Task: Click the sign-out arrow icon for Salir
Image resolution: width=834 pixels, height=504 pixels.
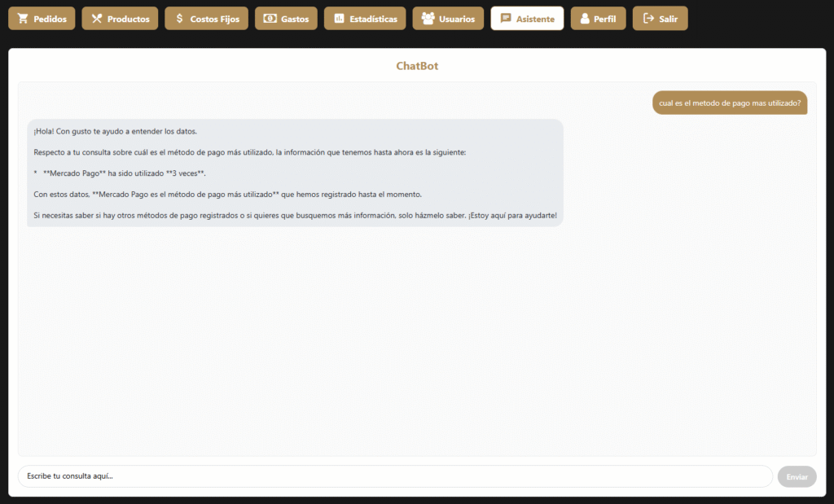Action: pyautogui.click(x=648, y=19)
